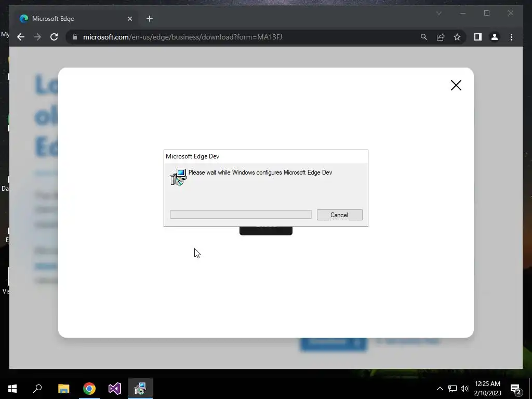Open the tab search dropdown chevron
The width and height of the screenshot is (532, 399).
(x=438, y=13)
